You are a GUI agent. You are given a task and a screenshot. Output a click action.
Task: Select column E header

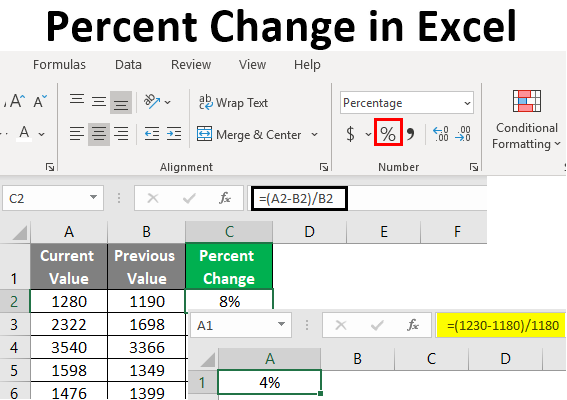point(384,232)
